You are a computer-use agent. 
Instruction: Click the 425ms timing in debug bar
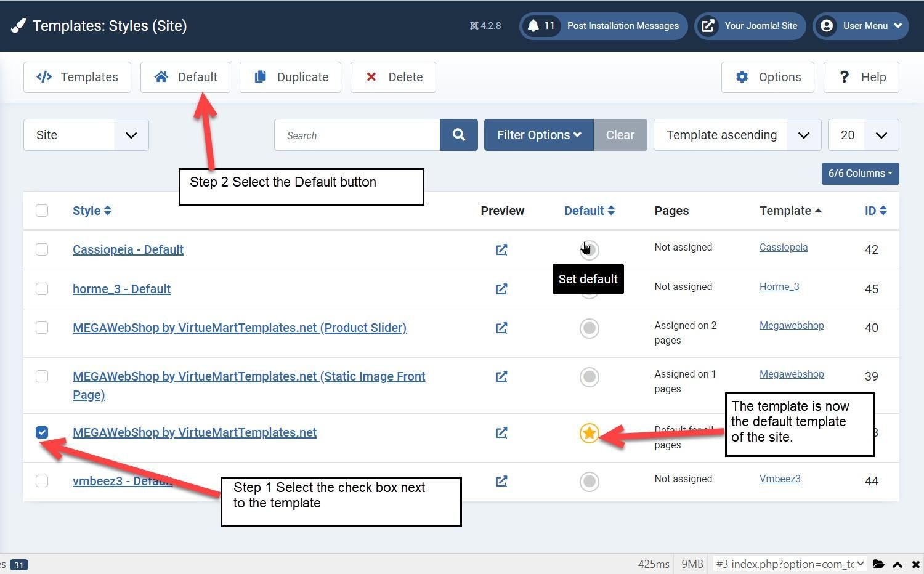point(654,564)
